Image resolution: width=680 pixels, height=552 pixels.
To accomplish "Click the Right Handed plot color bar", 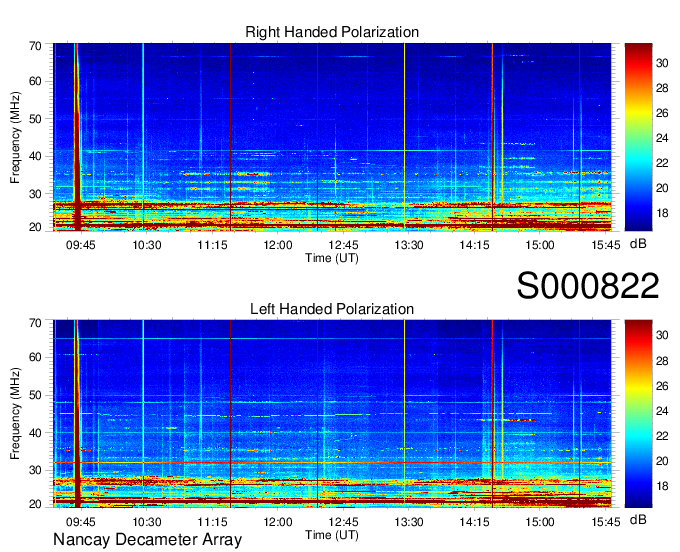I will click(638, 137).
